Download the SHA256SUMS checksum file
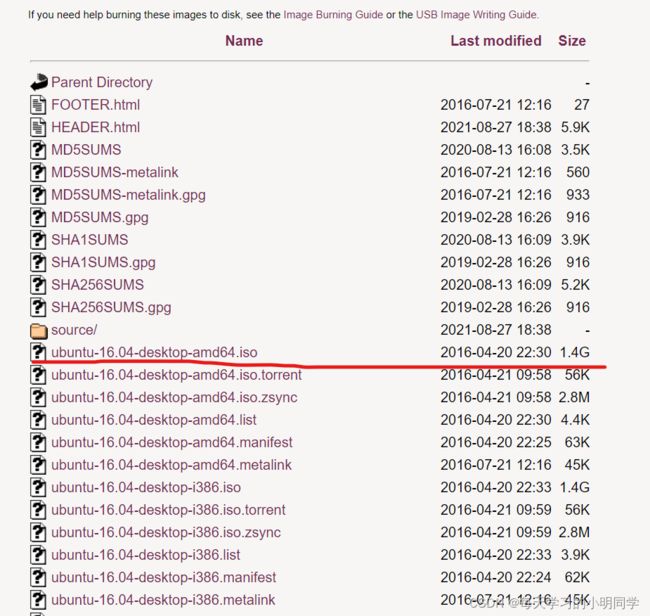Viewport: 650px width, 616px height. point(97,285)
